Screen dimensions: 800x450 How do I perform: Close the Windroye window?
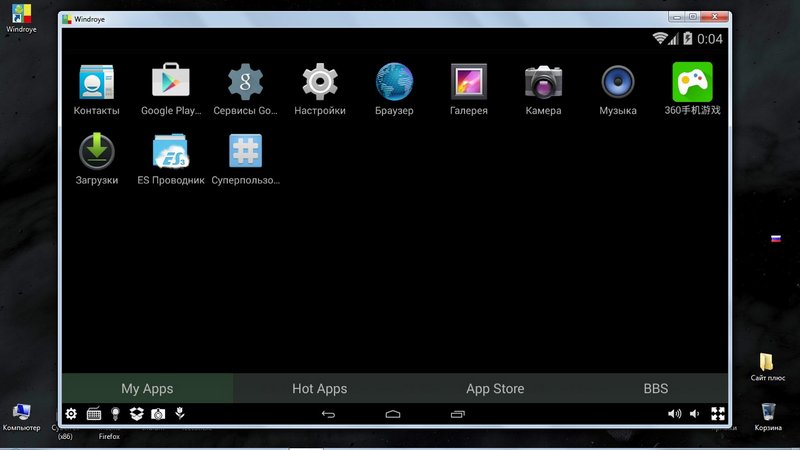pos(715,17)
